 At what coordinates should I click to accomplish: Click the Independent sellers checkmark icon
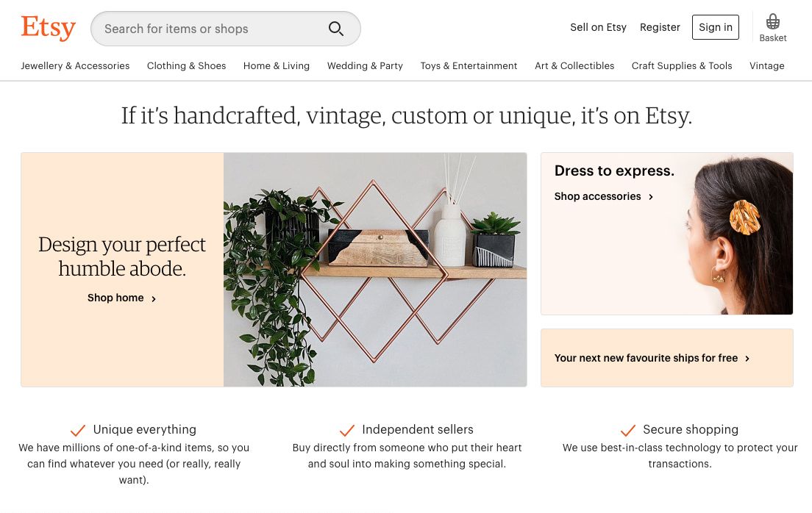[347, 431]
